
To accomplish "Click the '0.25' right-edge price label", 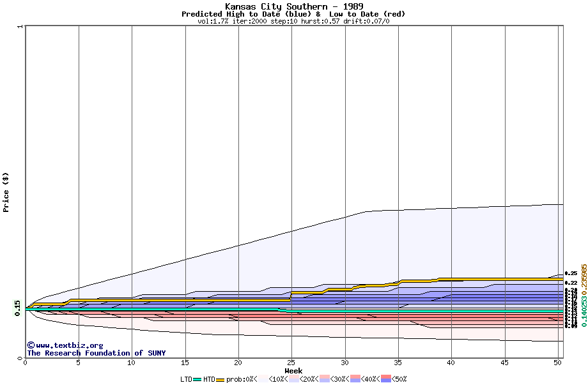I will click(571, 274).
